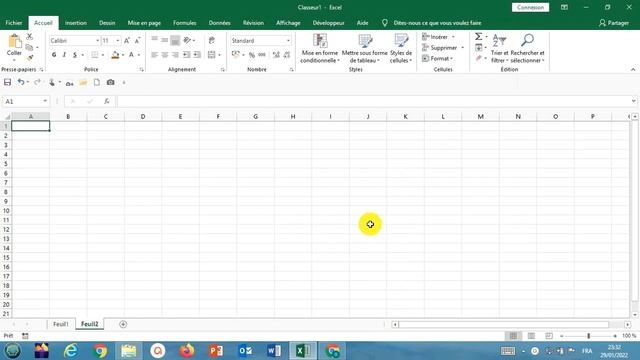The height and width of the screenshot is (360, 640).
Task: Switch to the Développeur tab
Action: (x=329, y=23)
